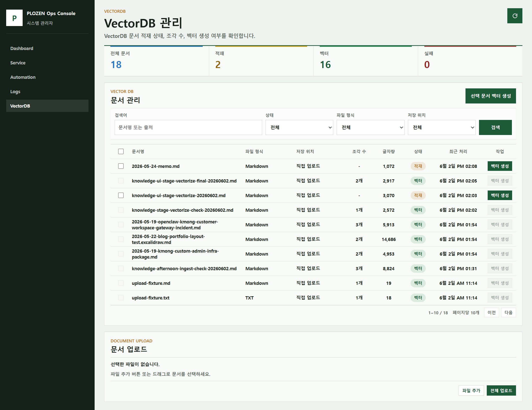The height and width of the screenshot is (410, 532).
Task: Click the 다음 pagination button
Action: (x=508, y=312)
